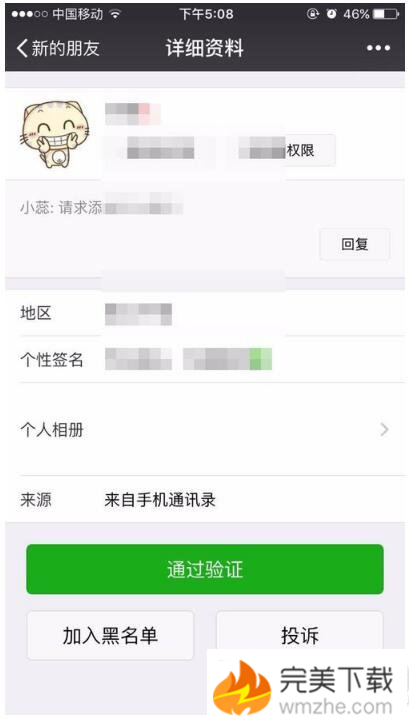
Task: Tap the cartoon cat profile avatar
Action: pyautogui.click(x=55, y=135)
